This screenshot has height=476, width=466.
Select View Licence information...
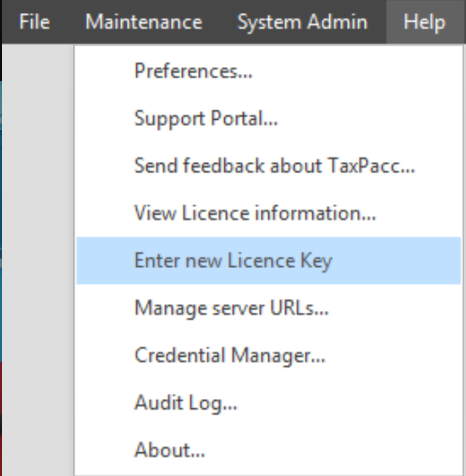[x=269, y=213]
